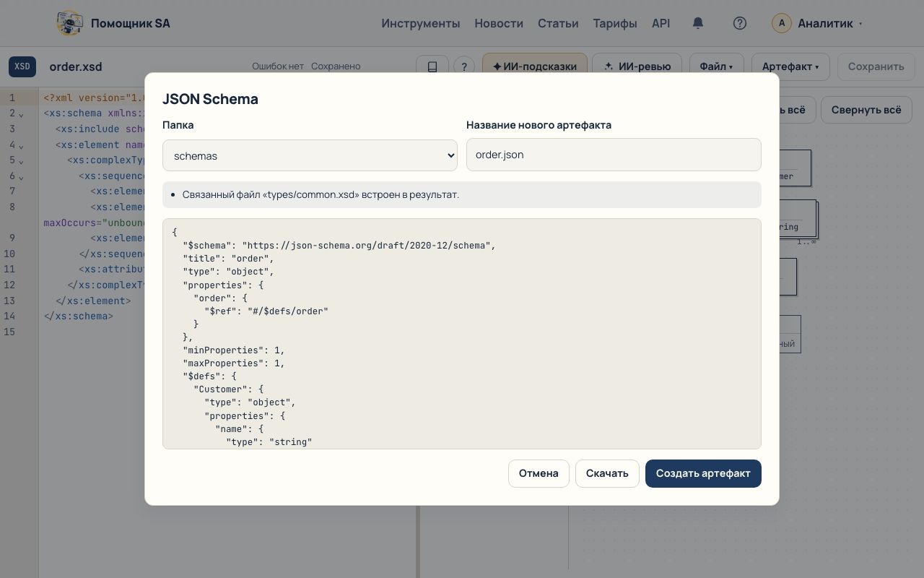Click the Скачать button

pyautogui.click(x=607, y=473)
